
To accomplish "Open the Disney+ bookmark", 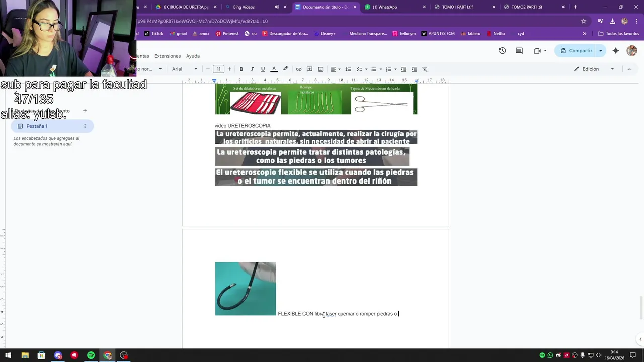I will [x=324, y=34].
